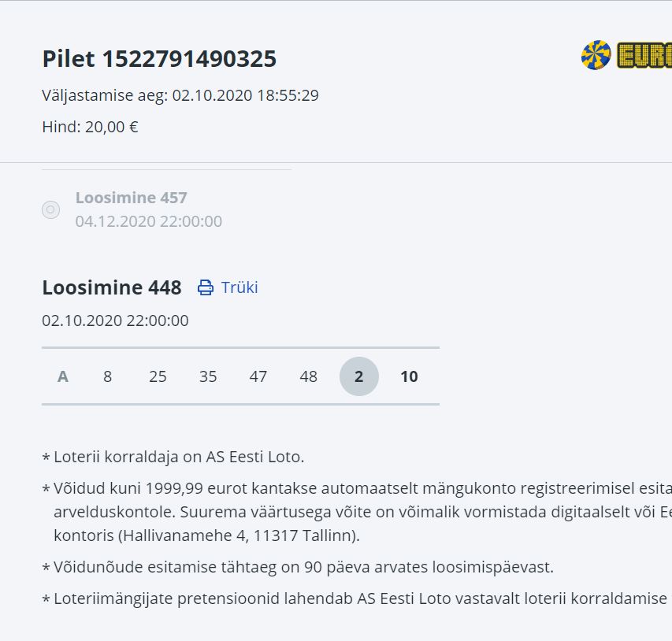
Task: Click the Pilet 1522791490325 ticket heading
Action: [159, 59]
